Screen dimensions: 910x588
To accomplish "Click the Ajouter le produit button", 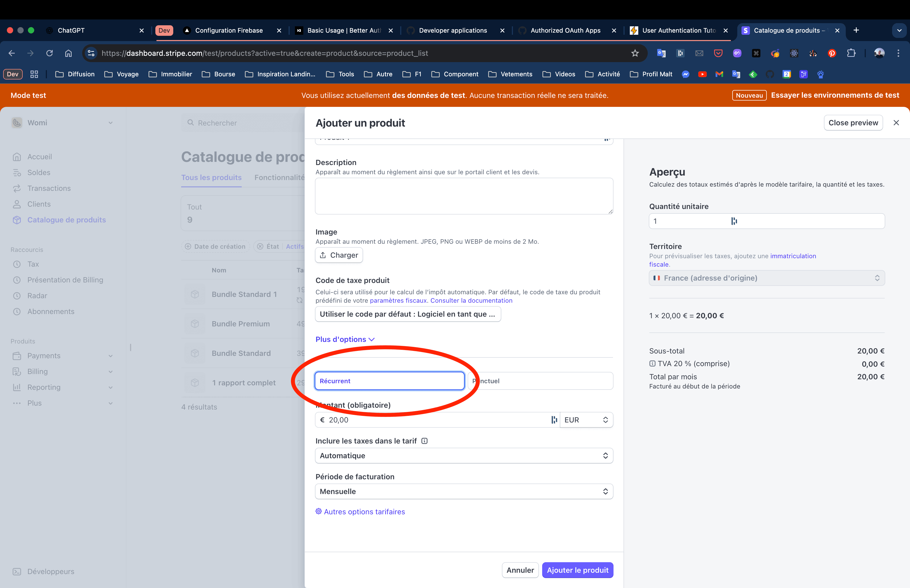I will pos(577,570).
